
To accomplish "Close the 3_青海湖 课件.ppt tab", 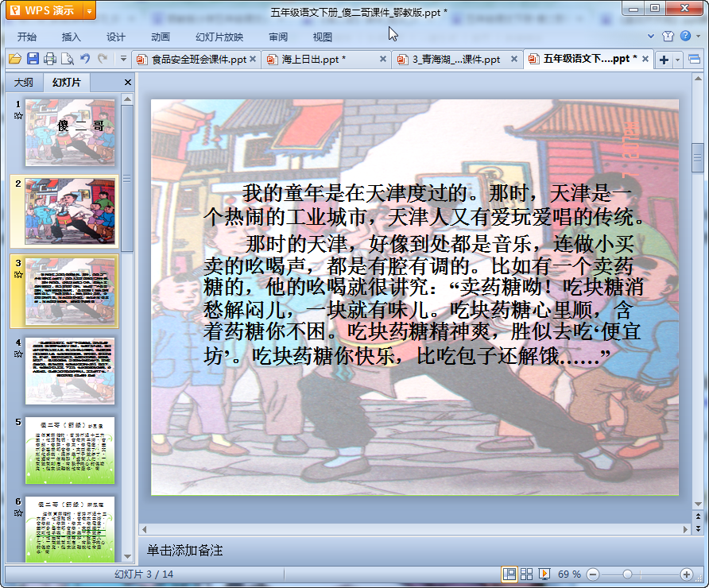I will point(514,59).
